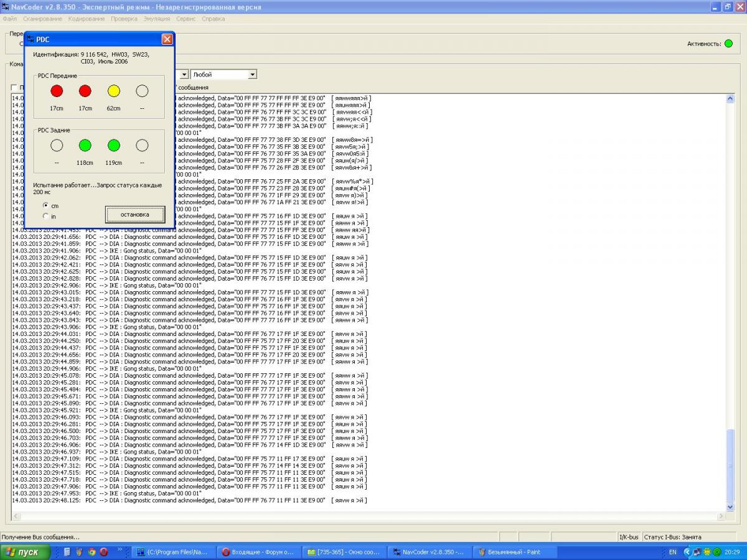The image size is (747, 560).
Task: Toggle the checkbox above the message log
Action: click(14, 88)
